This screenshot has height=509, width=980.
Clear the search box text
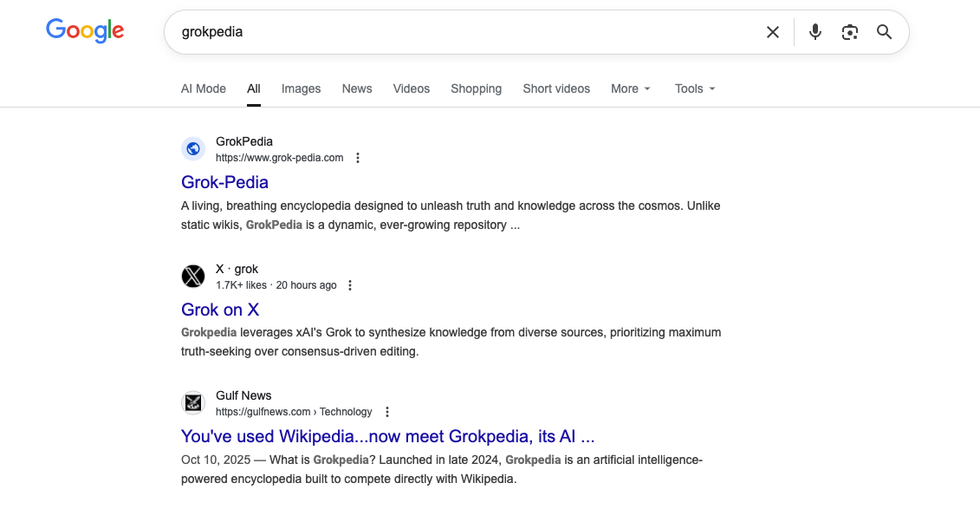pos(773,32)
